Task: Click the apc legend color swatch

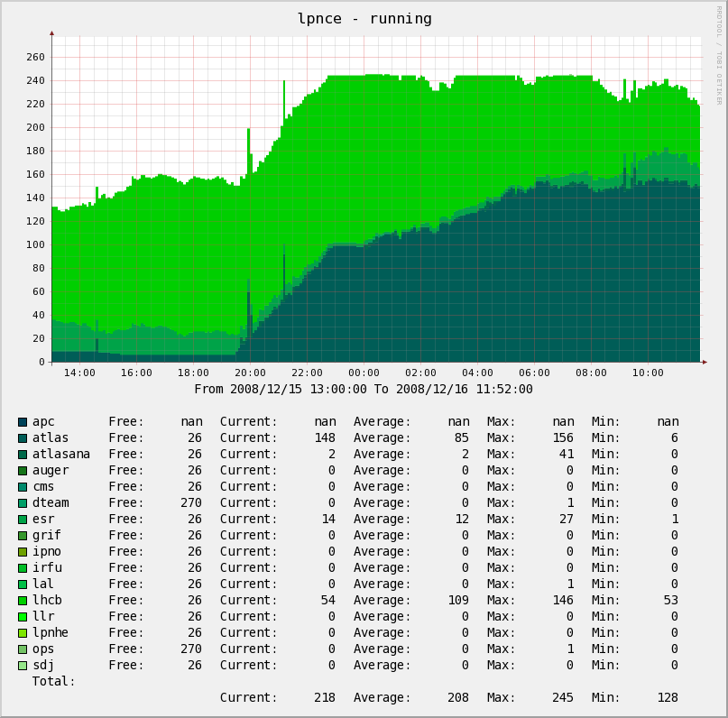Action: click(23, 422)
